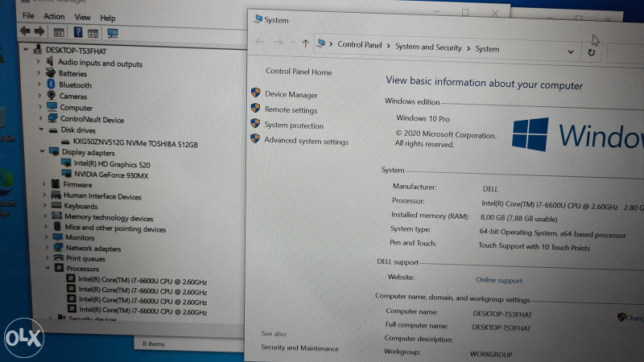Select the Audio inputs and outputs speaker icon
The width and height of the screenshot is (644, 362).
tap(50, 62)
